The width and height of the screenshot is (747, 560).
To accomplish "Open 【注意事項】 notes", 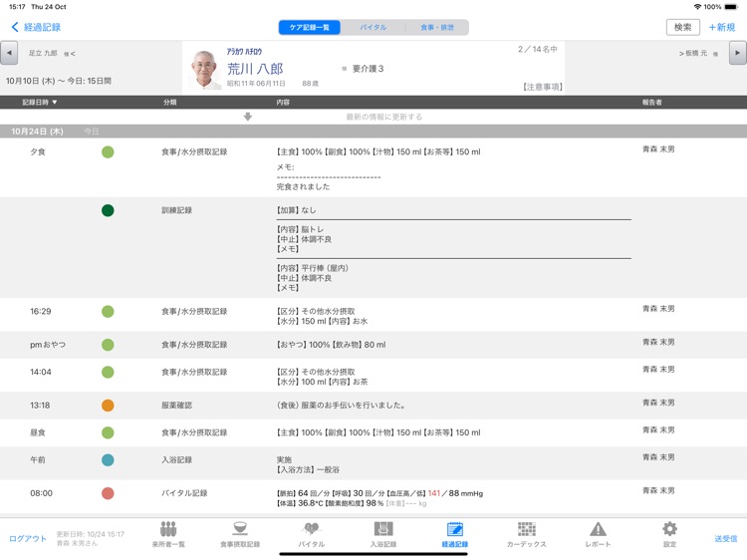I will pyautogui.click(x=542, y=87).
